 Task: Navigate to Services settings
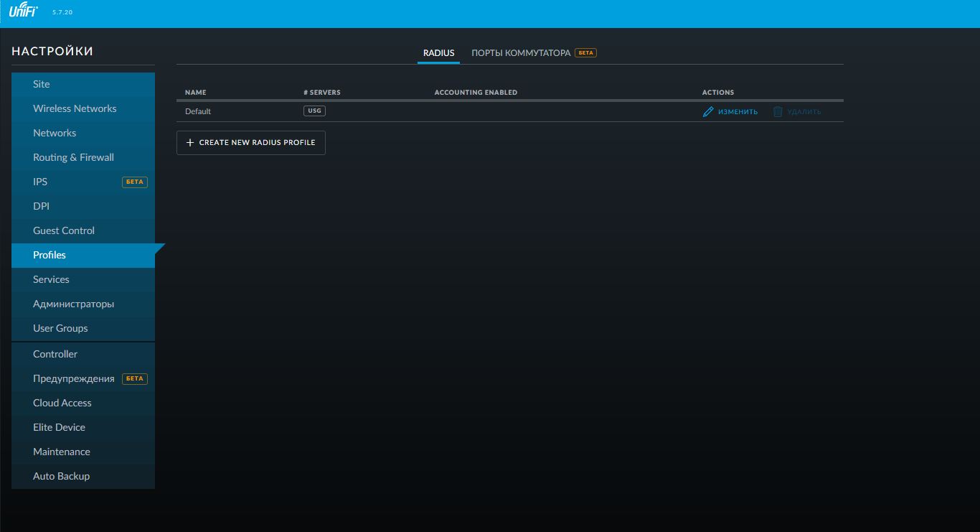coord(51,279)
